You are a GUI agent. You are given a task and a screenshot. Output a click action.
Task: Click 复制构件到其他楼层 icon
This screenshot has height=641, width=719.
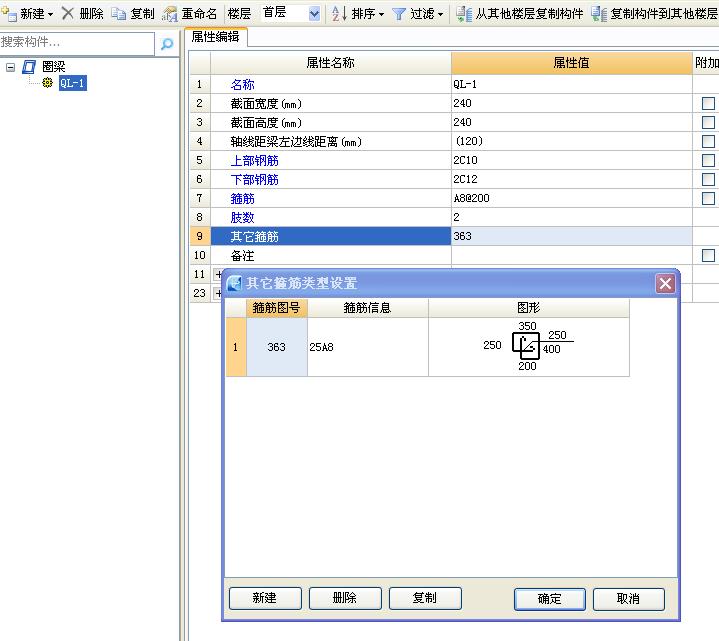click(x=598, y=14)
